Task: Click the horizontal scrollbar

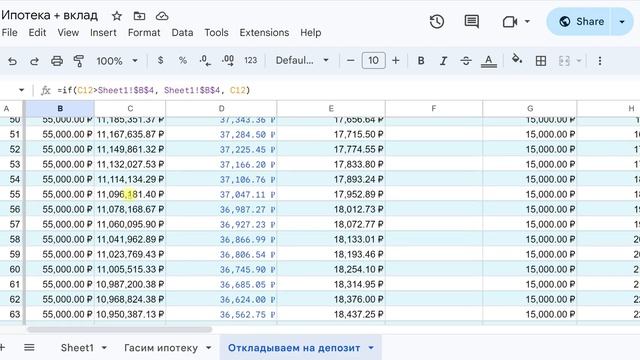Action: [x=119, y=329]
